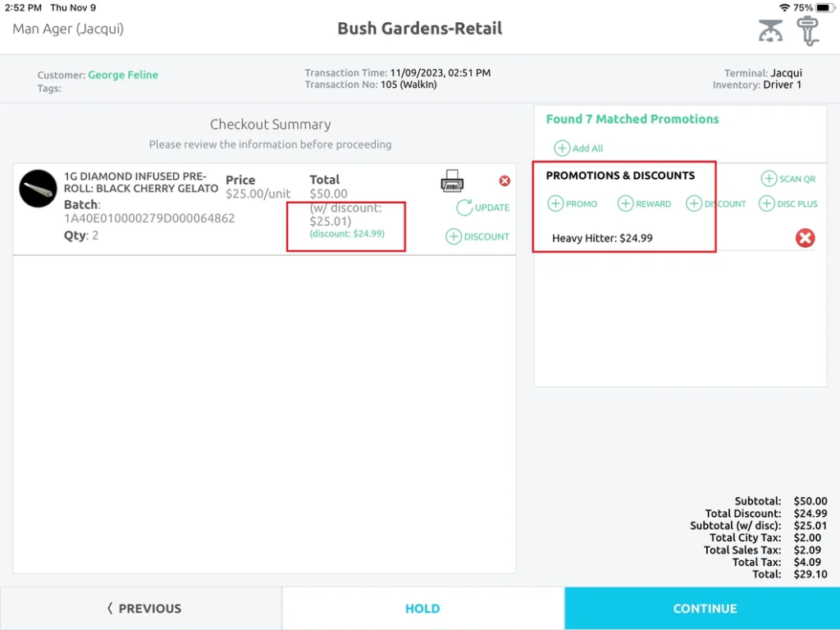Tap the PROMOTIONS & DISCOUNTS heading
Image resolution: width=840 pixels, height=630 pixels.
620,176
